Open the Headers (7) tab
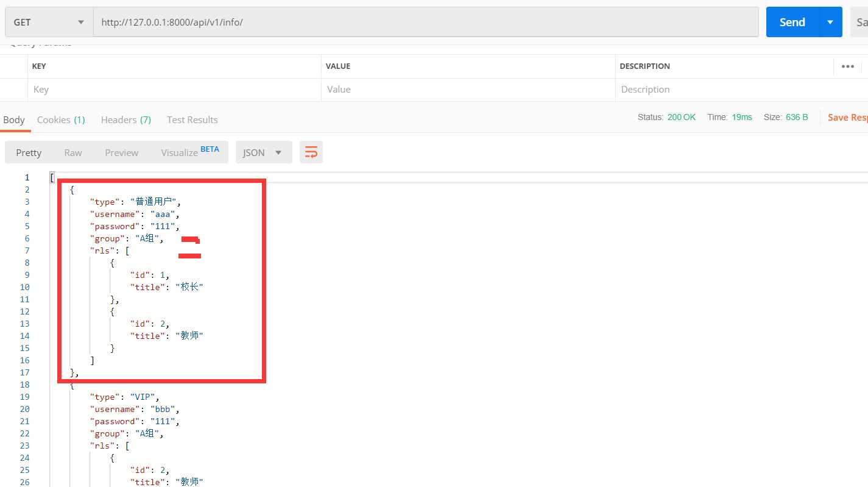 (x=126, y=119)
